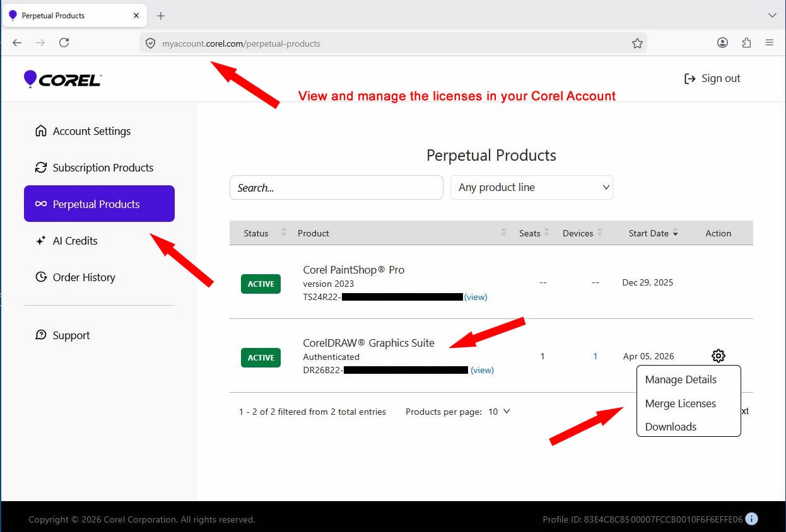Bookmark this page with the star icon
786x532 pixels.
(x=637, y=43)
